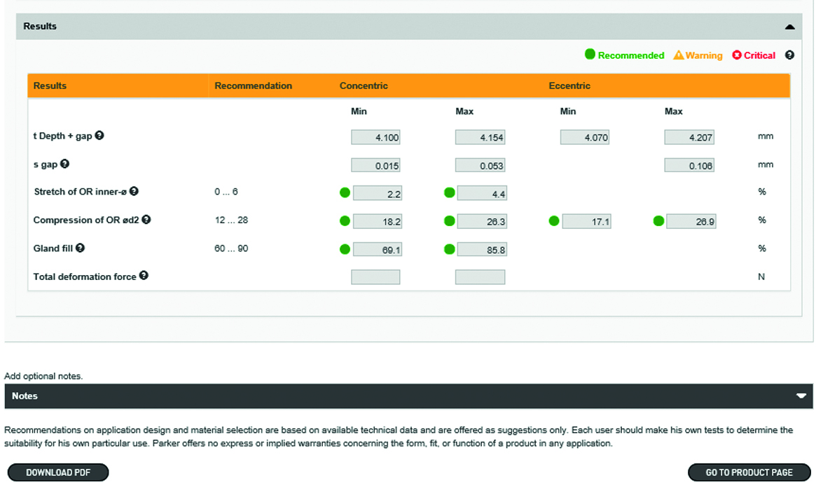Click Go To Product Page button
The width and height of the screenshot is (816, 504).
(x=749, y=472)
